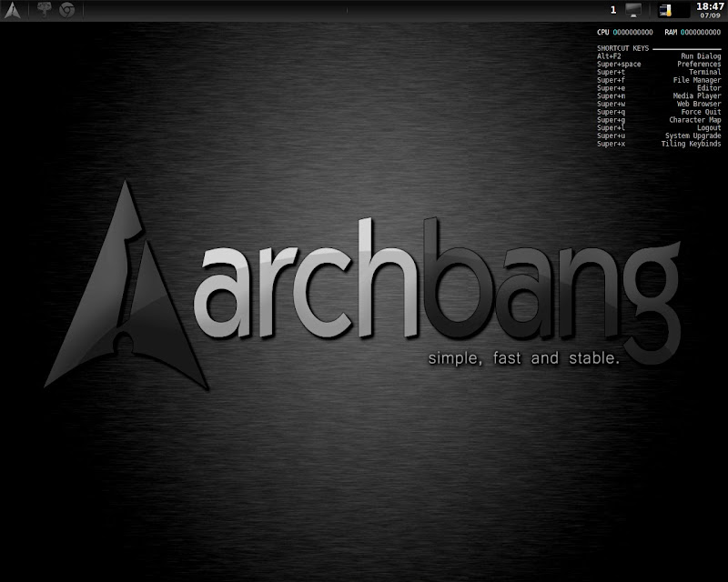Click the Terminal label
The width and height of the screenshot is (728, 582).
coord(704,72)
